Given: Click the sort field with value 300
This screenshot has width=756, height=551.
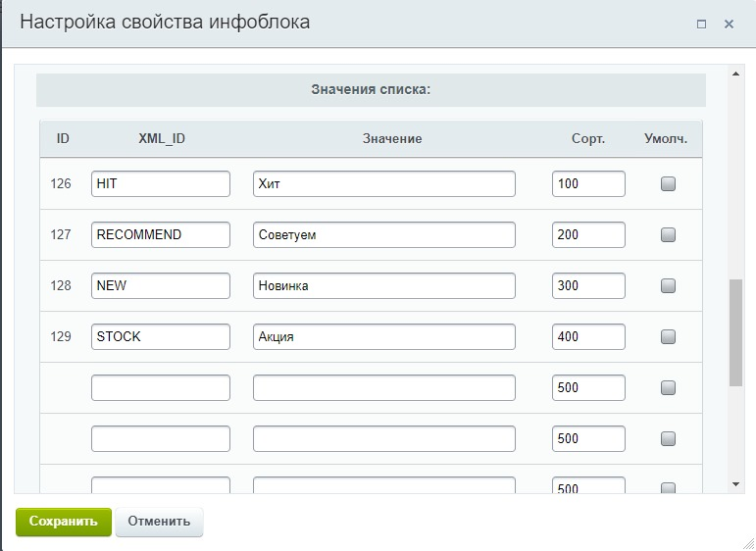Looking at the screenshot, I should (588, 285).
